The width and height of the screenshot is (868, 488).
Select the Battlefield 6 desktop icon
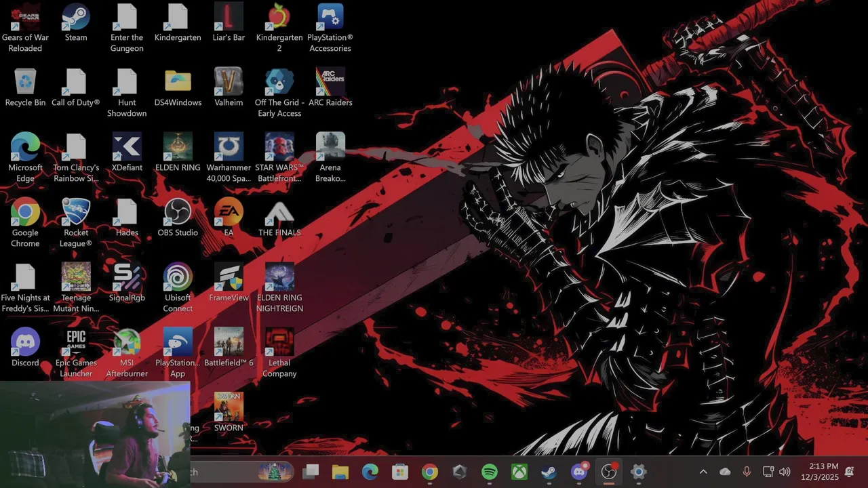coord(229,348)
